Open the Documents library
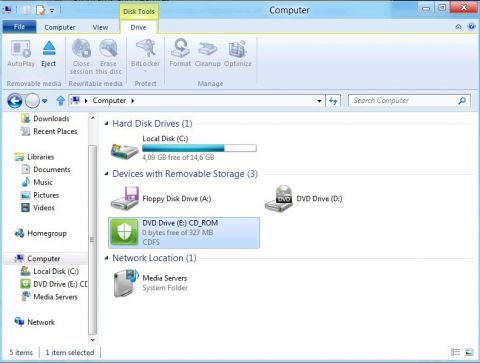Viewport: 480px width, 363px height. click(x=46, y=169)
